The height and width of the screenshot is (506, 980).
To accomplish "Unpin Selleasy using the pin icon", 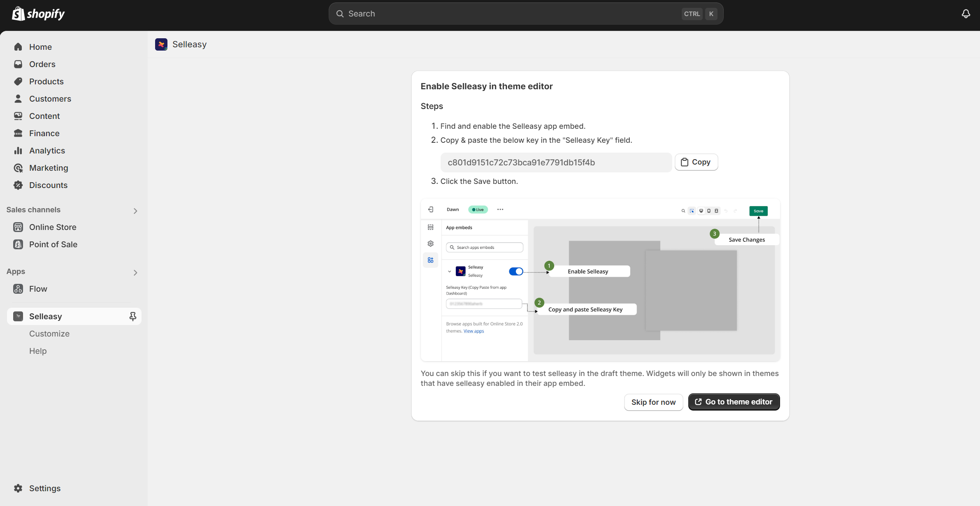I will pyautogui.click(x=133, y=316).
